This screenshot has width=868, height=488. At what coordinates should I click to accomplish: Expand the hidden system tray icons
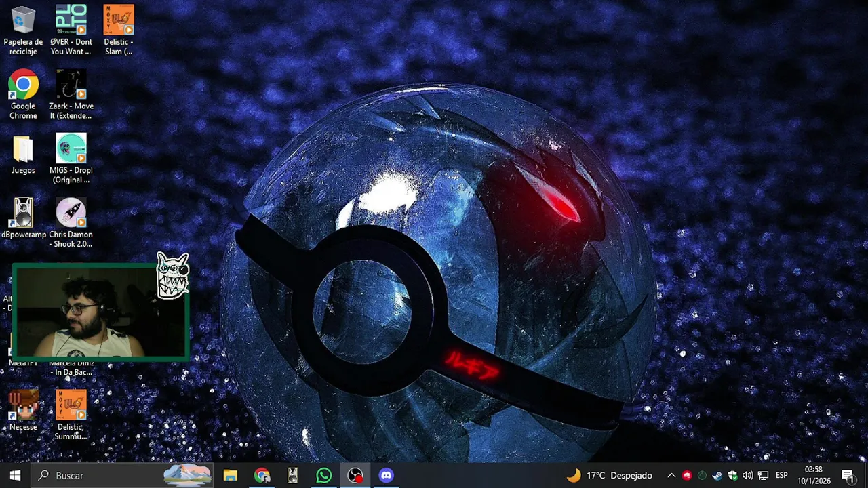click(671, 475)
